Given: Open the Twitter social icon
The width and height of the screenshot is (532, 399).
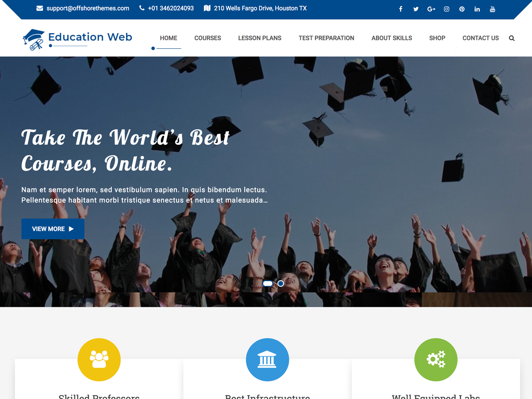Looking at the screenshot, I should click(x=416, y=8).
